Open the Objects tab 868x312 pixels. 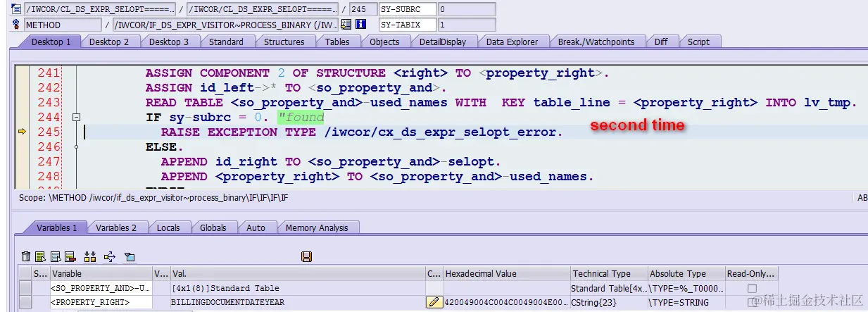pyautogui.click(x=384, y=42)
